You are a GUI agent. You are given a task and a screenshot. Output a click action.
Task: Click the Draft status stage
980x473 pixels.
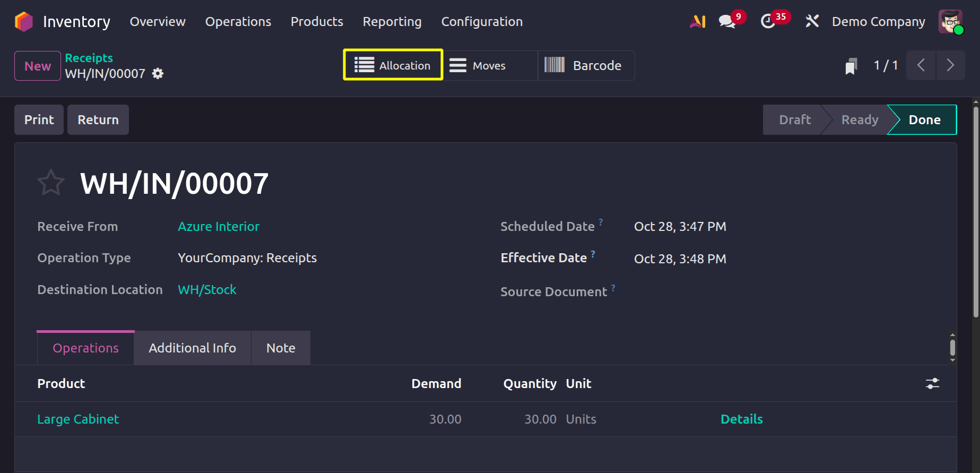point(794,120)
